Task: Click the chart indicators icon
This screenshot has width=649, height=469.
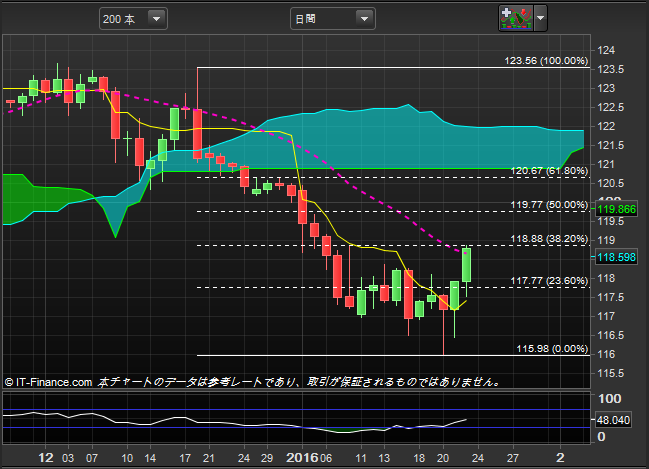Action: click(x=516, y=18)
